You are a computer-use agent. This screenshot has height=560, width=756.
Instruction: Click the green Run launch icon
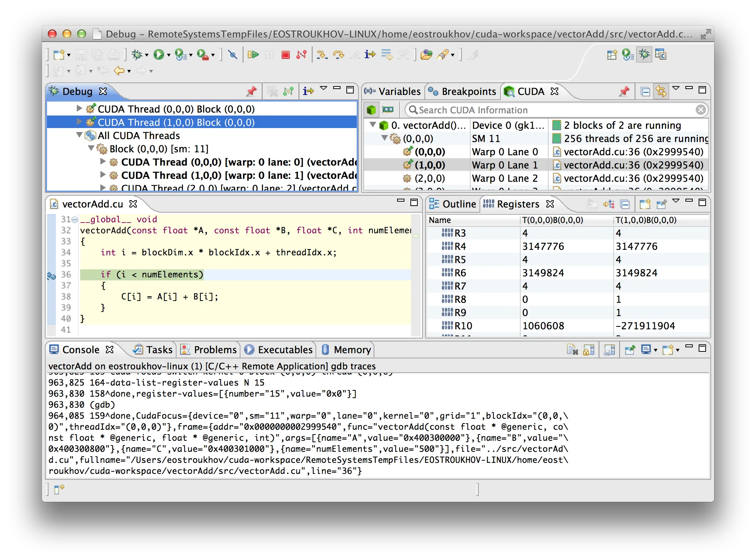159,55
